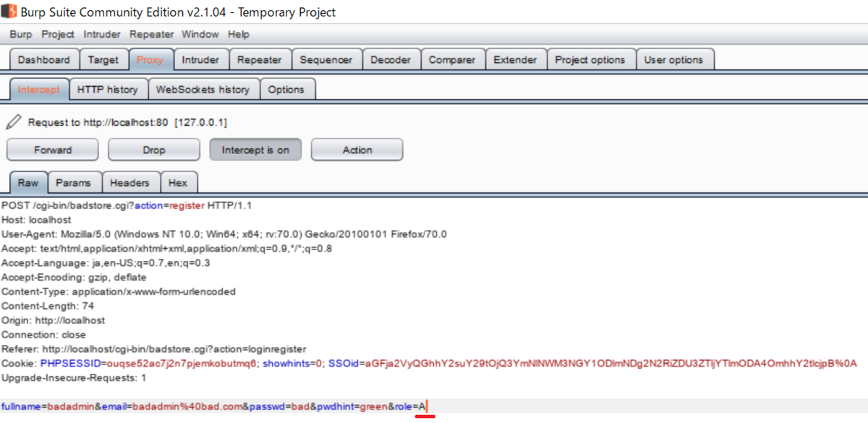868x423 pixels.
Task: Click the Accept-Encoding header line
Action: click(x=74, y=277)
